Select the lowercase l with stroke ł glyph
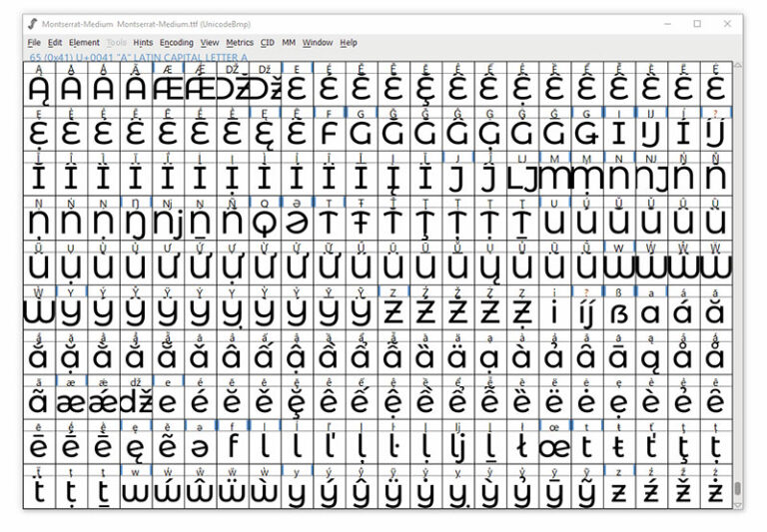Viewport: 767px width, 532px height. pyautogui.click(x=523, y=442)
